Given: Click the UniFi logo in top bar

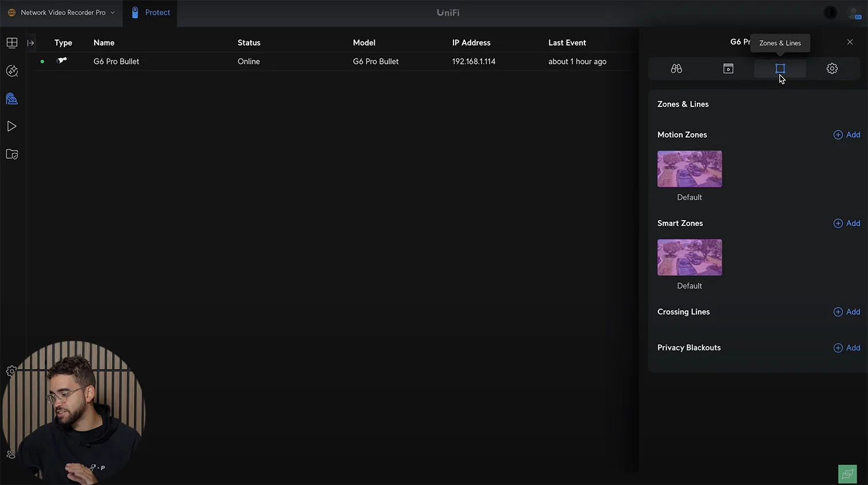Looking at the screenshot, I should pyautogui.click(x=448, y=13).
